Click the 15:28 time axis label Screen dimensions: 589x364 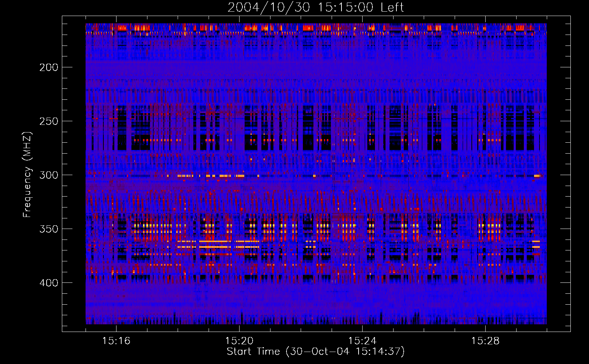coord(485,341)
